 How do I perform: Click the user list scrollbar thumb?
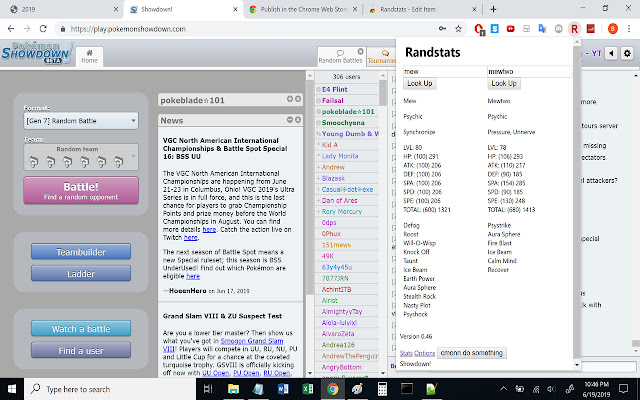pyautogui.click(x=383, y=93)
